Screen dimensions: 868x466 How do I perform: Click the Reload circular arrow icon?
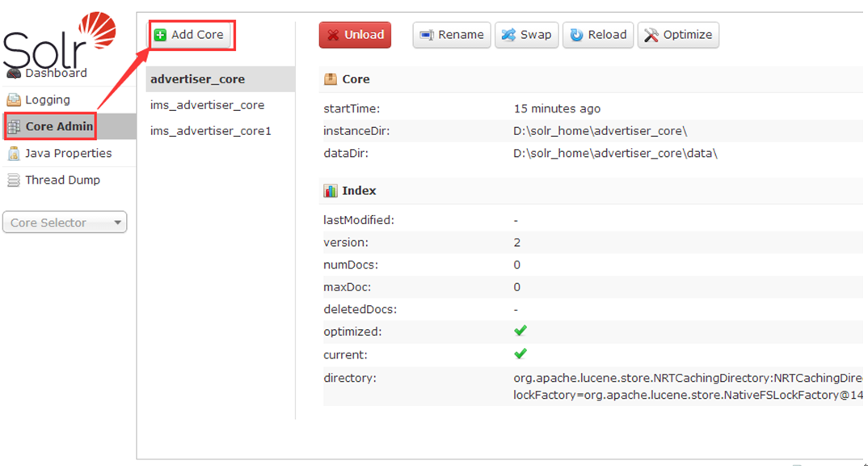tap(576, 35)
